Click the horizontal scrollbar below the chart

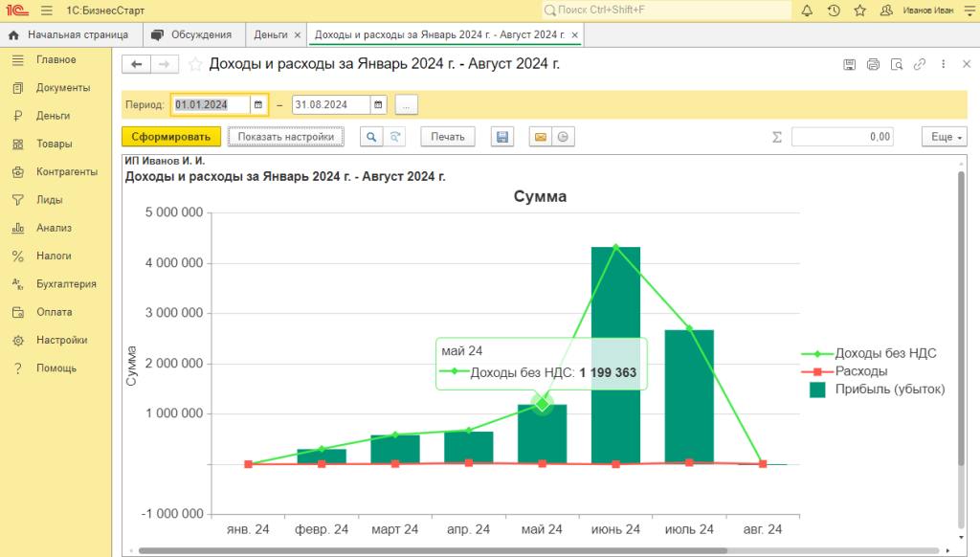coord(431,550)
